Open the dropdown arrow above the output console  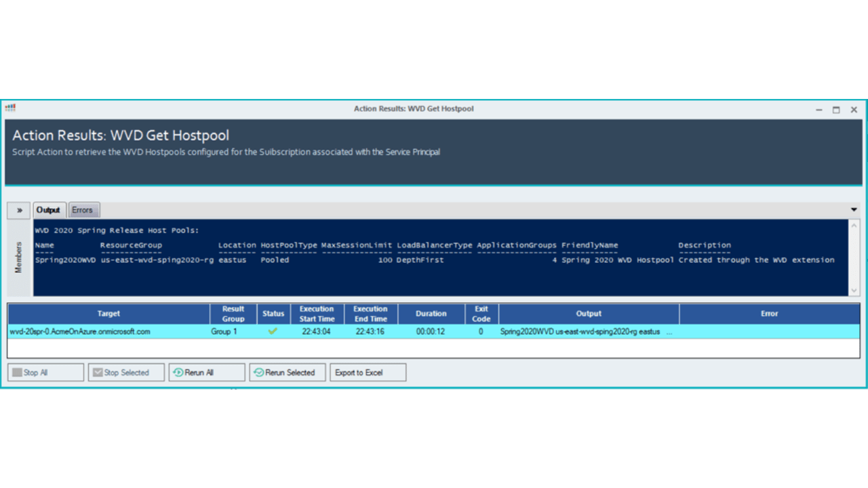tap(853, 210)
